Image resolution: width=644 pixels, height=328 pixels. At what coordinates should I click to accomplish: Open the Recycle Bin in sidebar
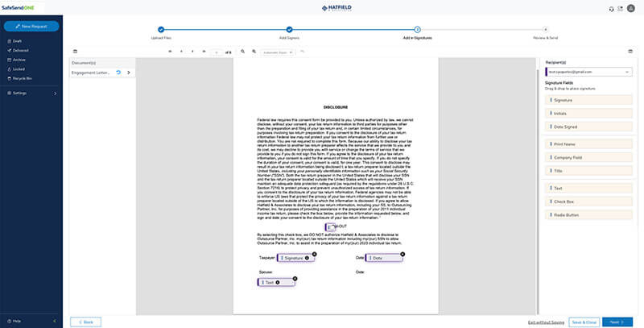(19, 78)
